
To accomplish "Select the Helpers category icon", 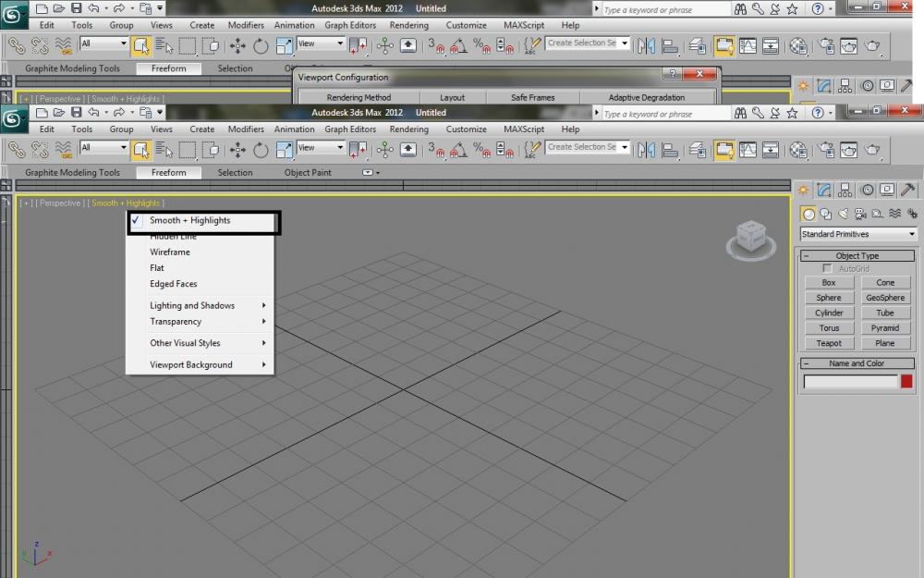I will tap(877, 214).
